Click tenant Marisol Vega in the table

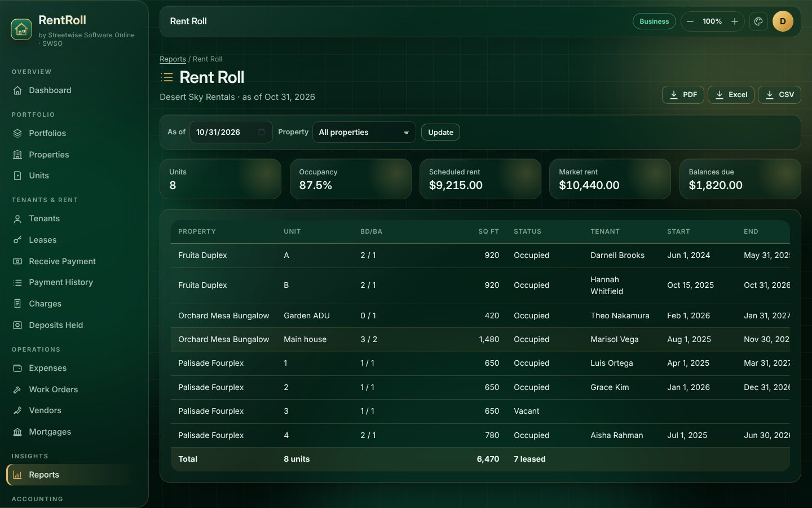tap(615, 339)
